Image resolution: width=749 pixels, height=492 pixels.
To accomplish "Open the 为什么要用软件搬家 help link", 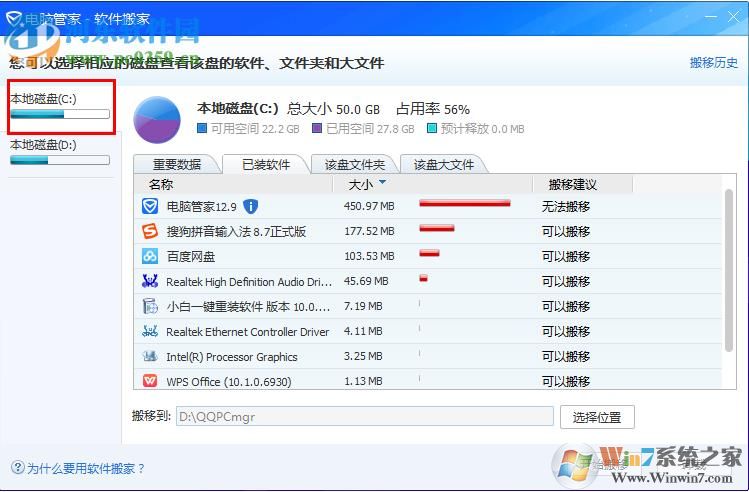I will pos(79,468).
